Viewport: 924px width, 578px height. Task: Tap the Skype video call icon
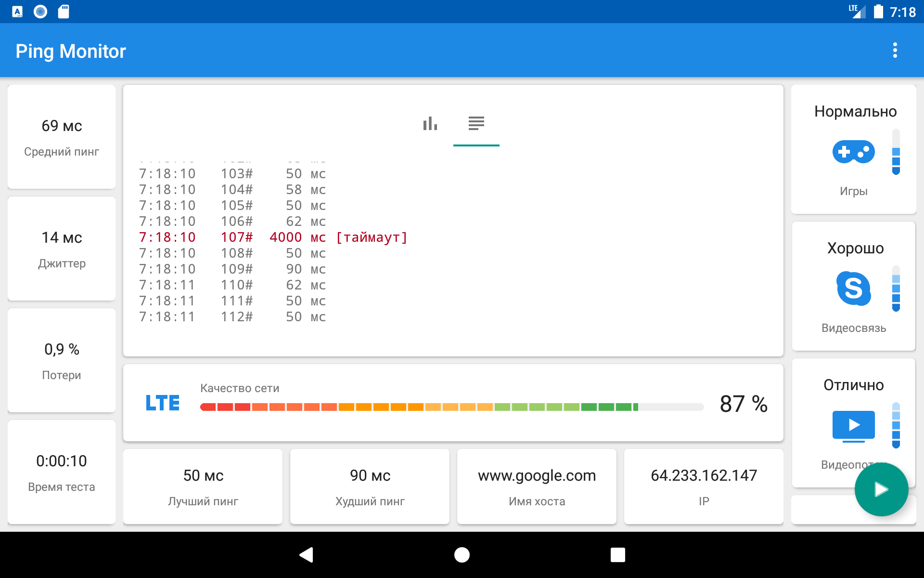(x=853, y=289)
